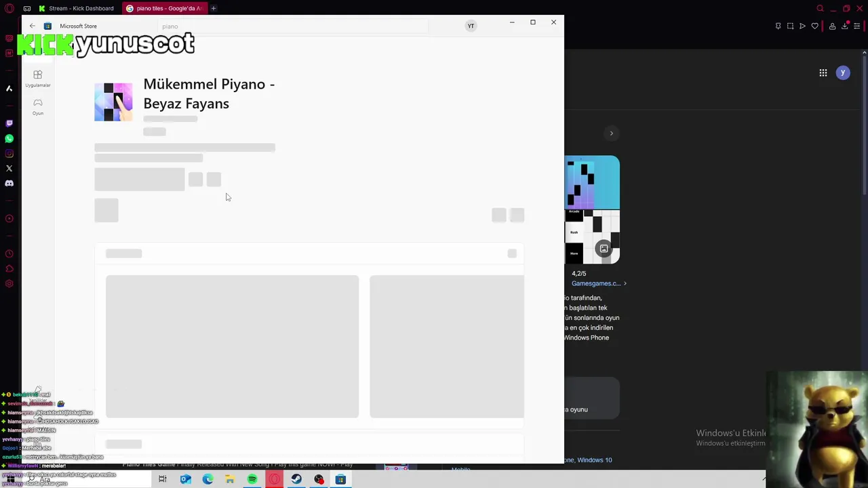Open X in Opera sidebar
Image resolution: width=868 pixels, height=488 pixels.
point(9,168)
